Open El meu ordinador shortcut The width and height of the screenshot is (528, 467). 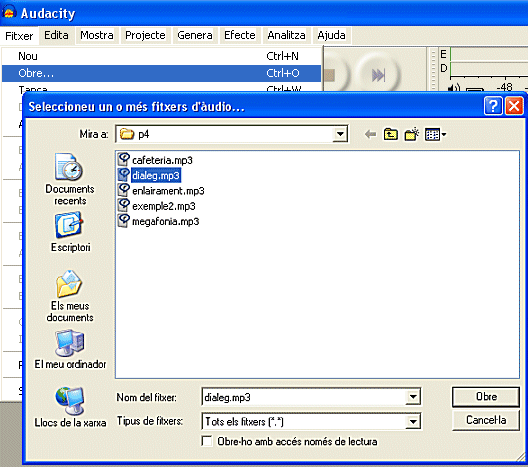pos(70,349)
